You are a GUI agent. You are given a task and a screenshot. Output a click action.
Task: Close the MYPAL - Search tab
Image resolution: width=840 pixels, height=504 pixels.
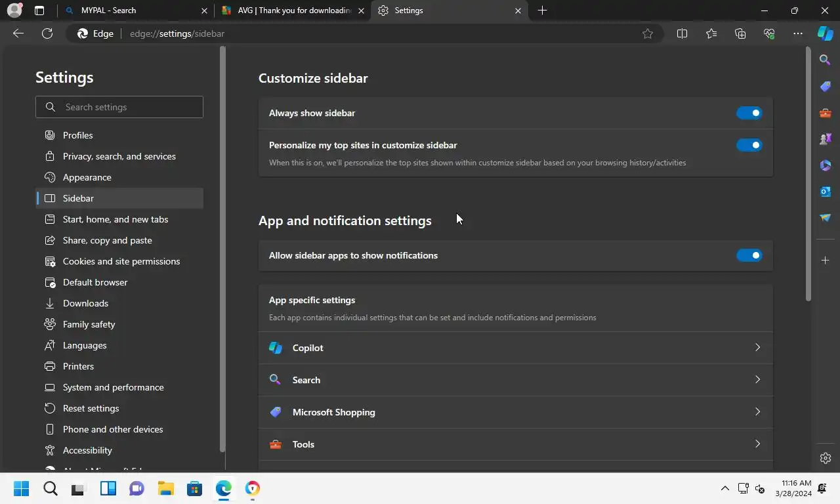pos(204,10)
